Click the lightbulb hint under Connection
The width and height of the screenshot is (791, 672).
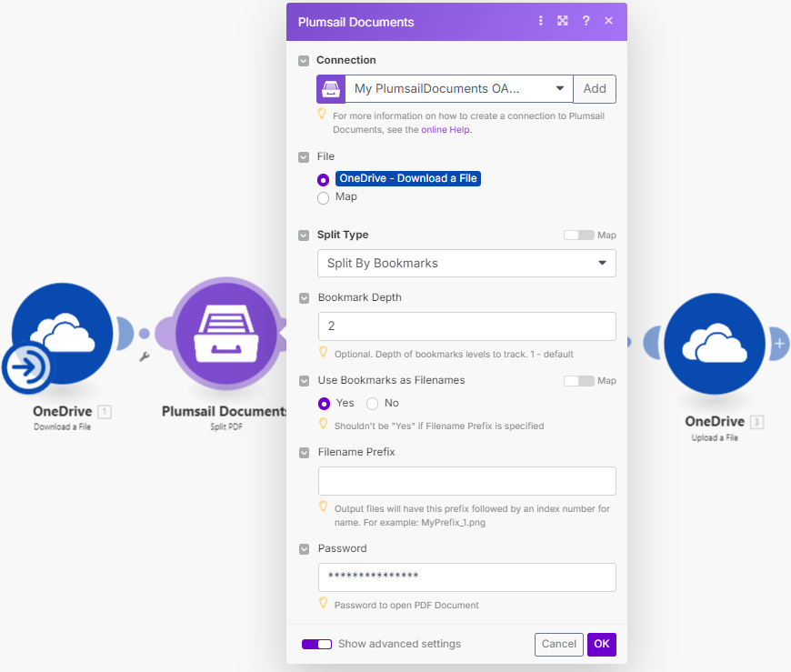point(321,114)
